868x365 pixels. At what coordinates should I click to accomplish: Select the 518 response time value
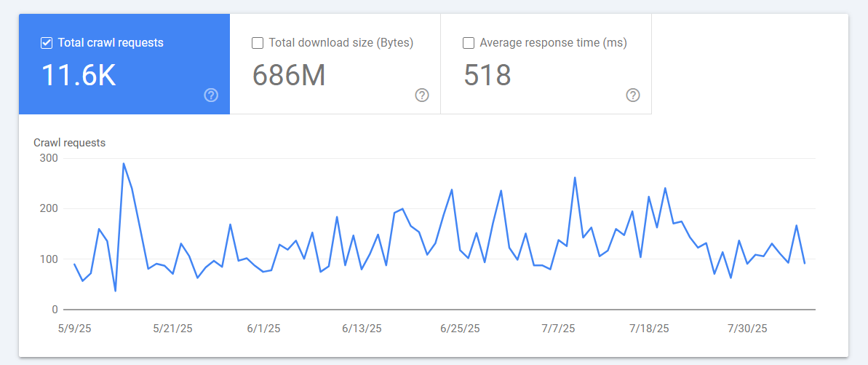tap(487, 75)
